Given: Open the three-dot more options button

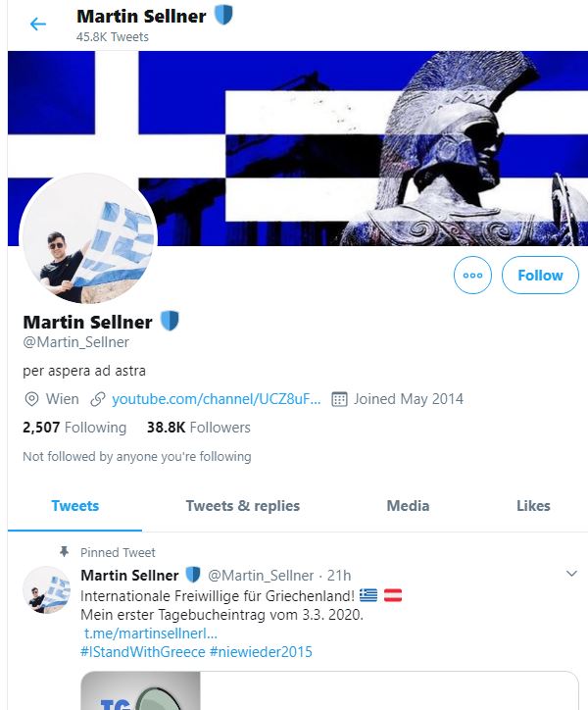Looking at the screenshot, I should tap(473, 276).
